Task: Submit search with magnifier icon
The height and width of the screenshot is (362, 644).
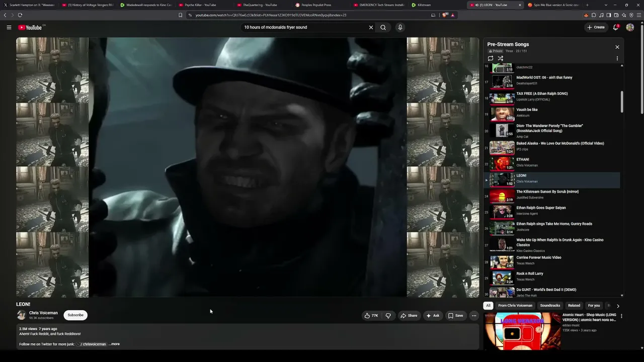Action: [x=383, y=27]
